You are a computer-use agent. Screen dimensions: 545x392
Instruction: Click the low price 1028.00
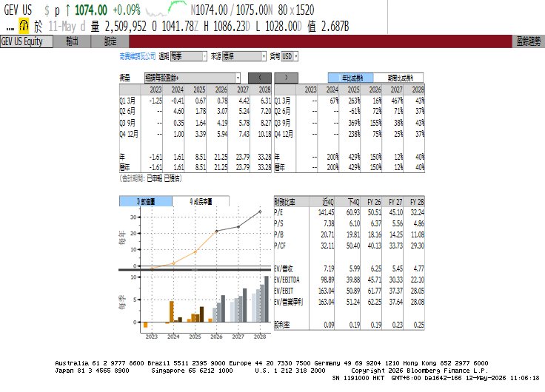[x=281, y=27]
